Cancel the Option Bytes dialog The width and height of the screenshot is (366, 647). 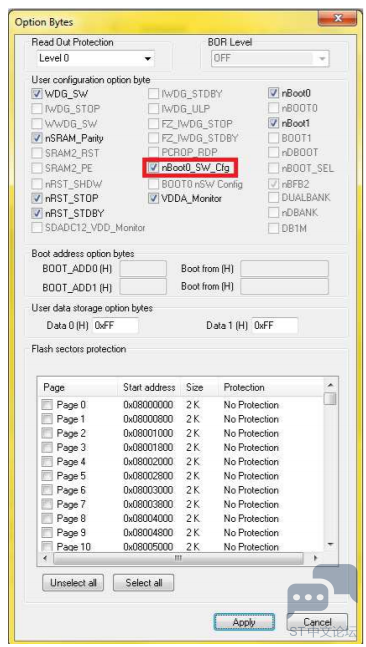tap(317, 622)
